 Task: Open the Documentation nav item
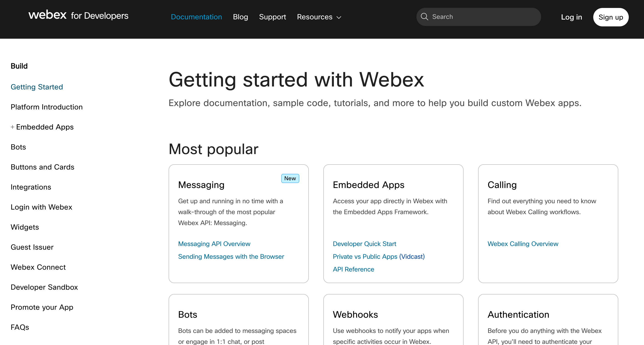pyautogui.click(x=196, y=17)
